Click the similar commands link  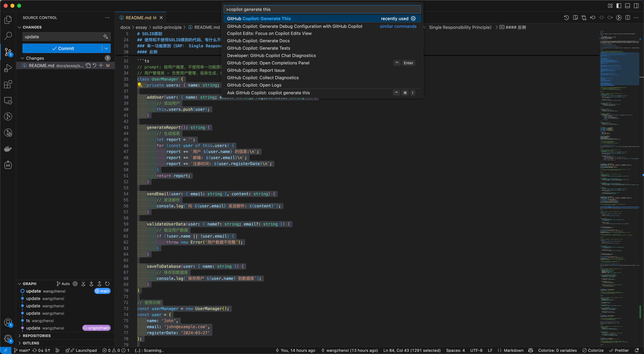(x=398, y=26)
